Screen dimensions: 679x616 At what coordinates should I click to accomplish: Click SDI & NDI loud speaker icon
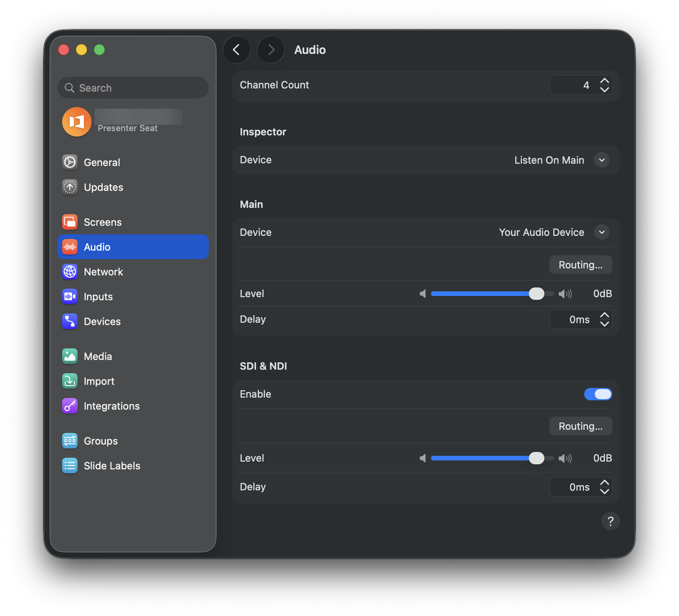coord(565,458)
